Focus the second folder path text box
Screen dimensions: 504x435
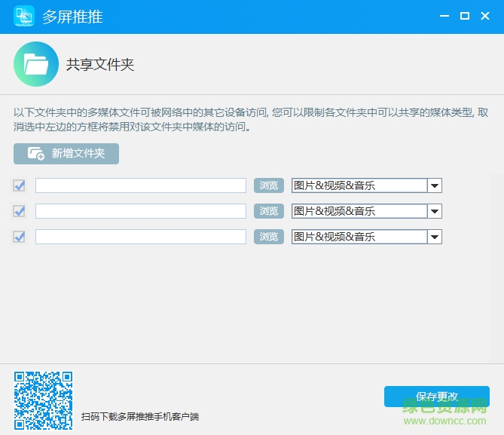141,211
